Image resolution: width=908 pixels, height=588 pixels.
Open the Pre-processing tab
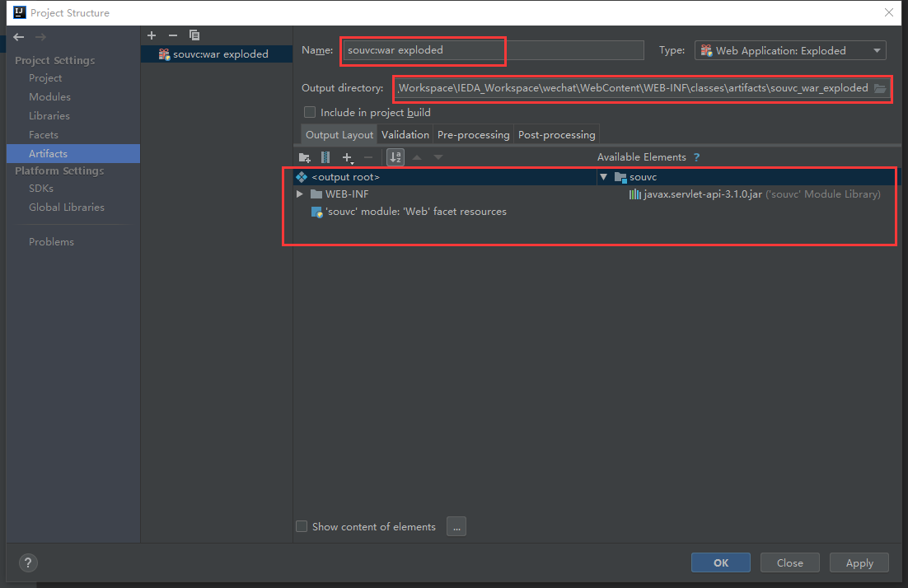474,135
